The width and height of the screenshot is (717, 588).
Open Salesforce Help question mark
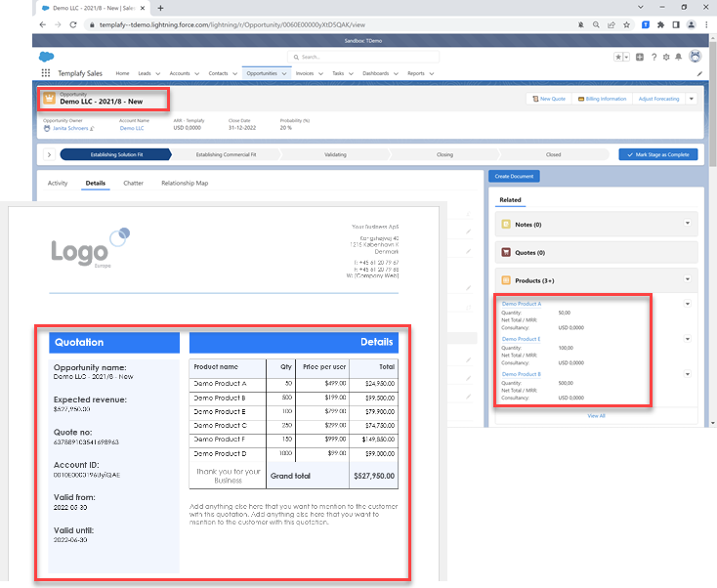click(x=654, y=57)
